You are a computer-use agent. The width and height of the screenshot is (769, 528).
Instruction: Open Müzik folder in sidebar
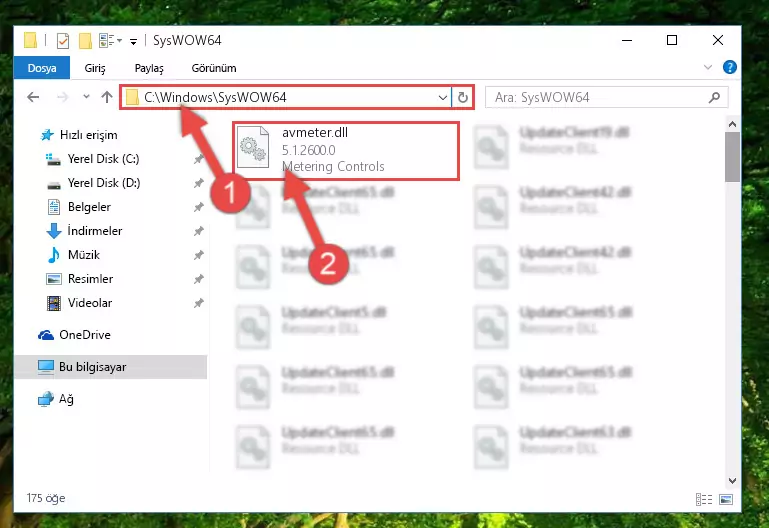[x=84, y=255]
